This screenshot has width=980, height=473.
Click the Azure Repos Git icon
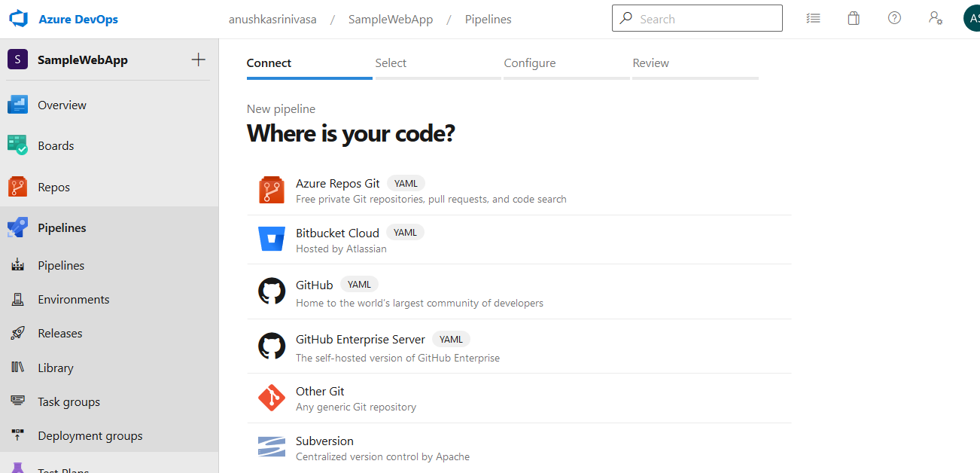272,191
